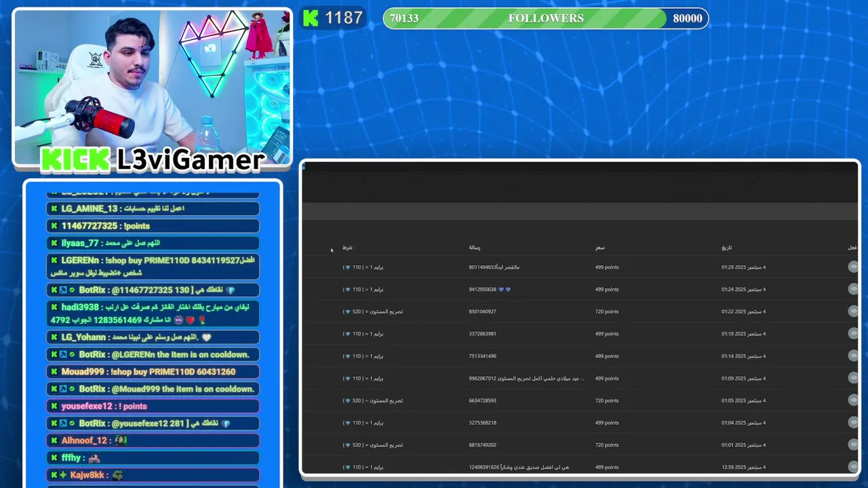Click the تاريخ column header
This screenshot has height=488, width=868.
pyautogui.click(x=727, y=247)
